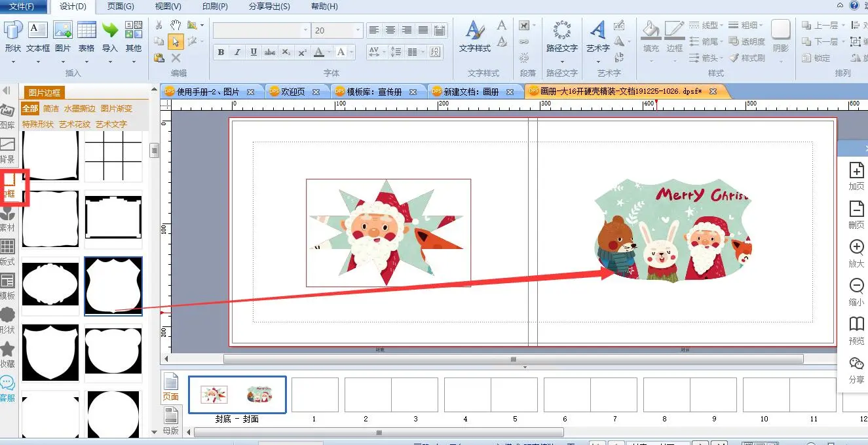Open the 模板 template sidebar panel
This screenshot has height=445, width=868.
(x=7, y=287)
